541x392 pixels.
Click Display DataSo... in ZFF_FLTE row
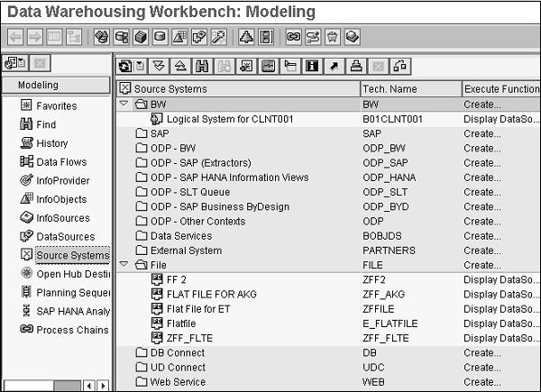[x=501, y=338]
